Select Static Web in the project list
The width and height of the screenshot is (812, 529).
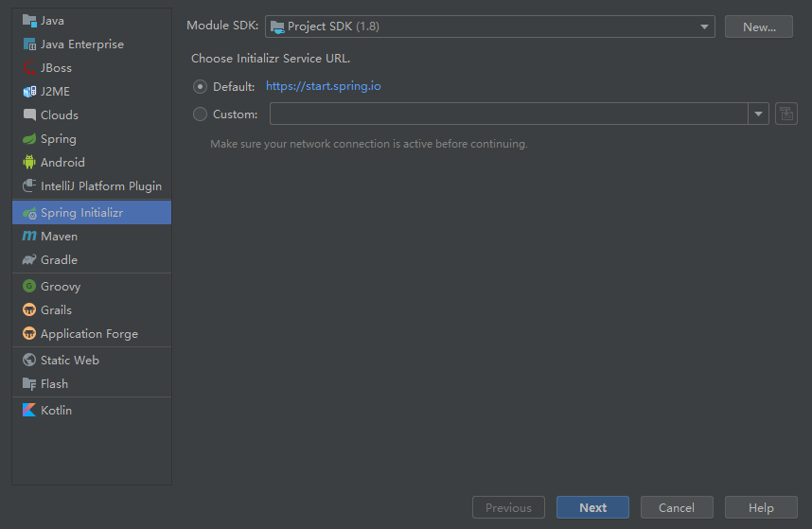69,361
